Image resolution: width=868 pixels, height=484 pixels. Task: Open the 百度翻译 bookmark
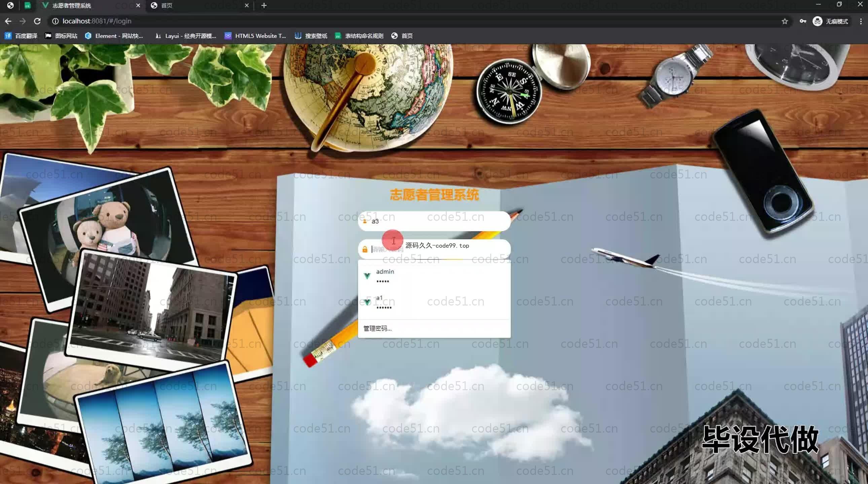coord(21,36)
